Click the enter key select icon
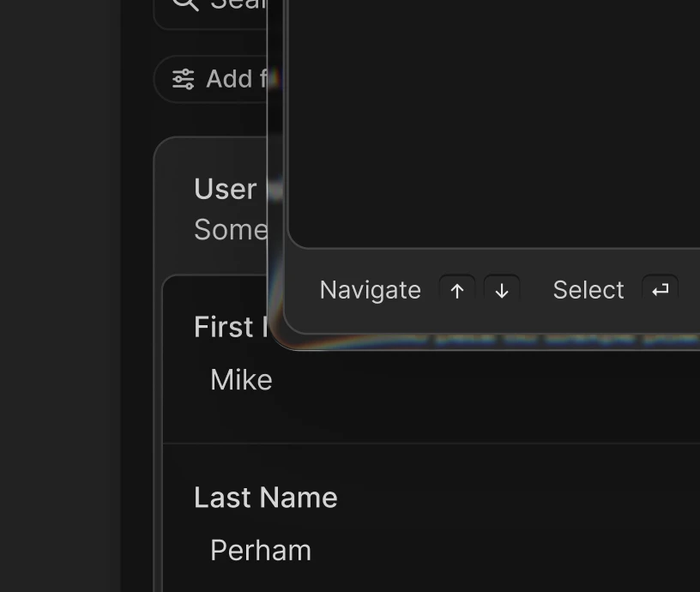Viewport: 700px width, 592px height. coord(660,291)
